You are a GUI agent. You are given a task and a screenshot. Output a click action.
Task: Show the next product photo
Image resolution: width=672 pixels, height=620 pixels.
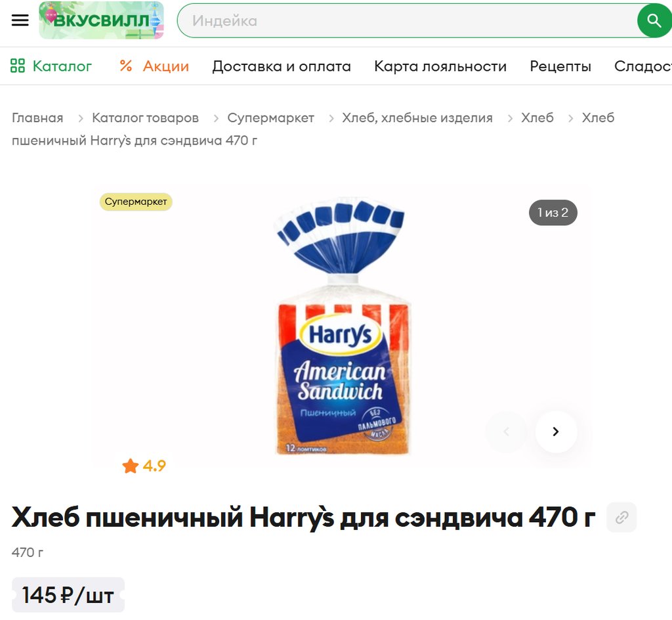click(556, 432)
